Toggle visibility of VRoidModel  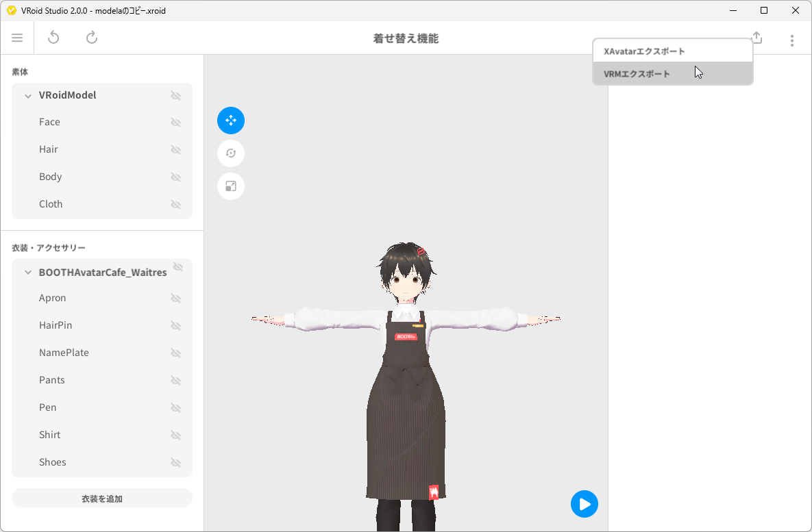coord(176,96)
